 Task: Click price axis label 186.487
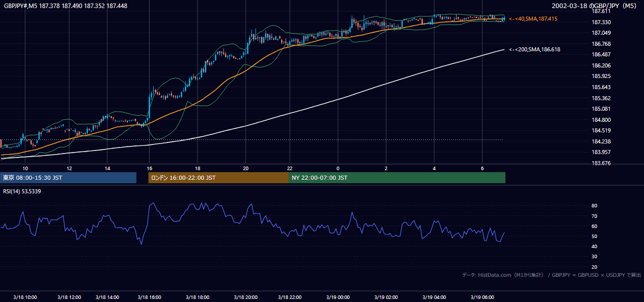[601, 55]
